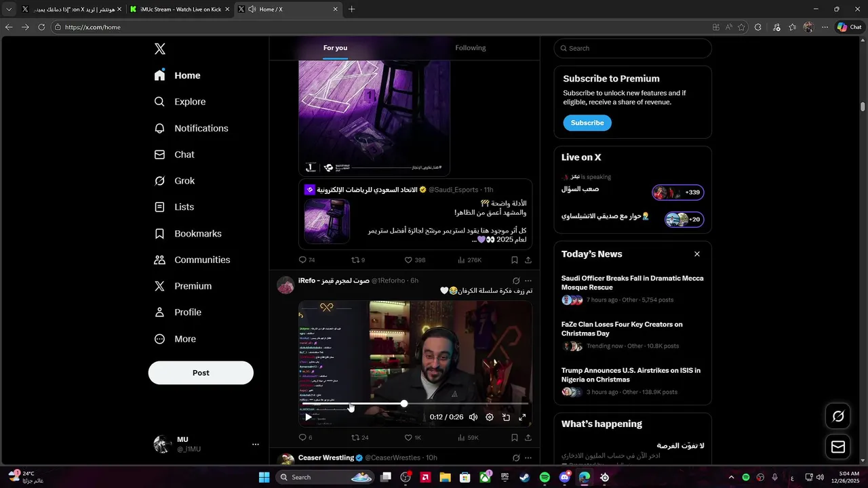Viewport: 868px width, 488px height.
Task: Repost iRefo post with 24 reposts
Action: click(x=360, y=438)
